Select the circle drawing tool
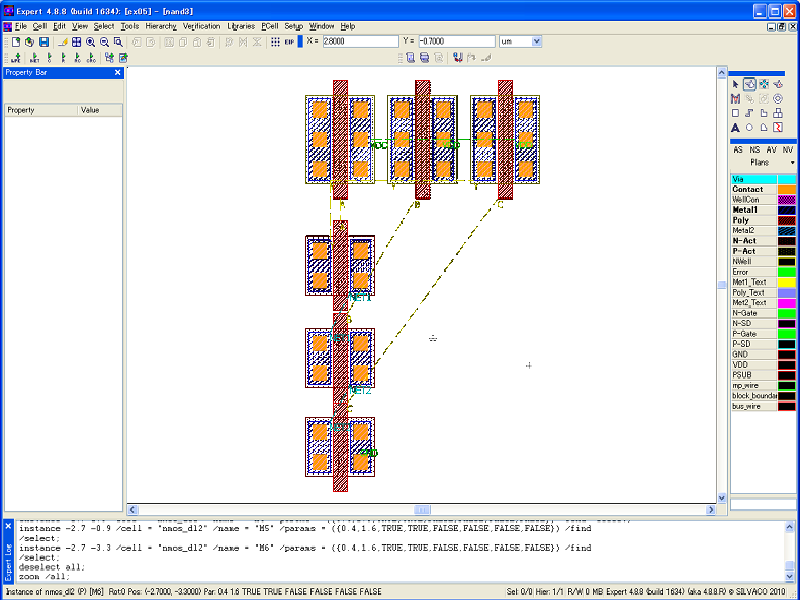Screen dimensions: 800x600 pyautogui.click(x=749, y=127)
